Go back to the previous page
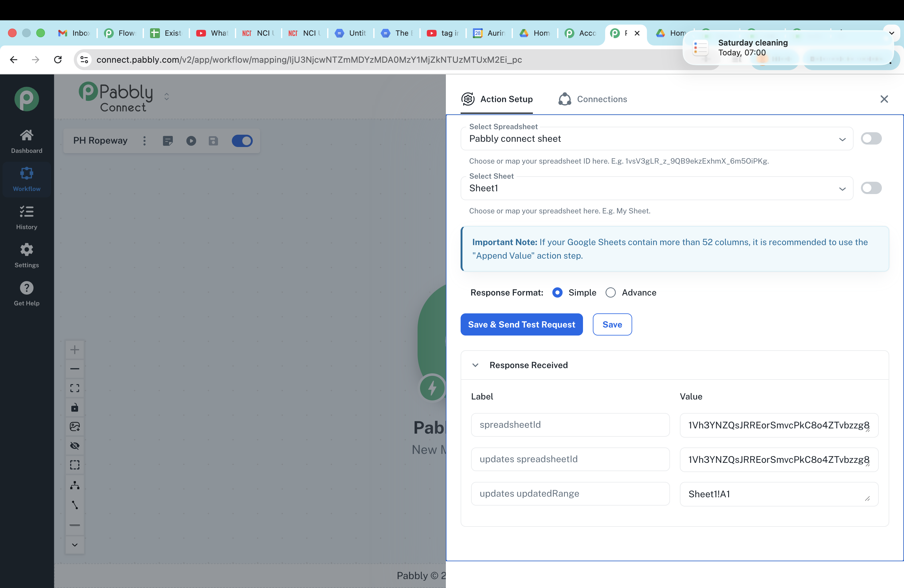 (14, 60)
